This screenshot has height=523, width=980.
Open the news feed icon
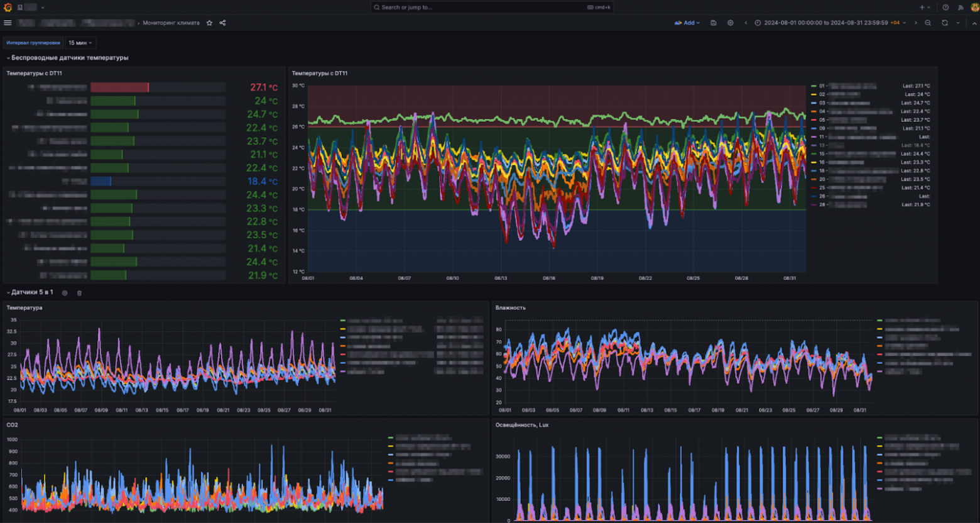click(961, 8)
